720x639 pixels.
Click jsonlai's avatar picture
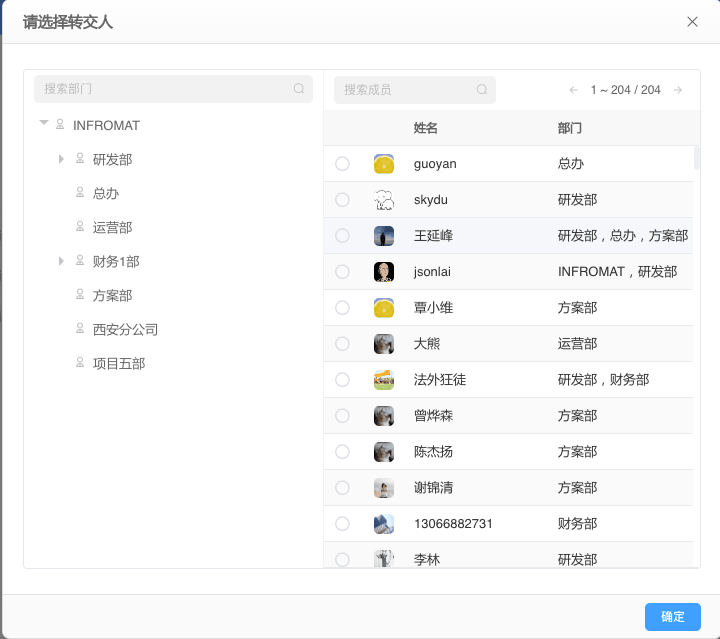point(384,272)
